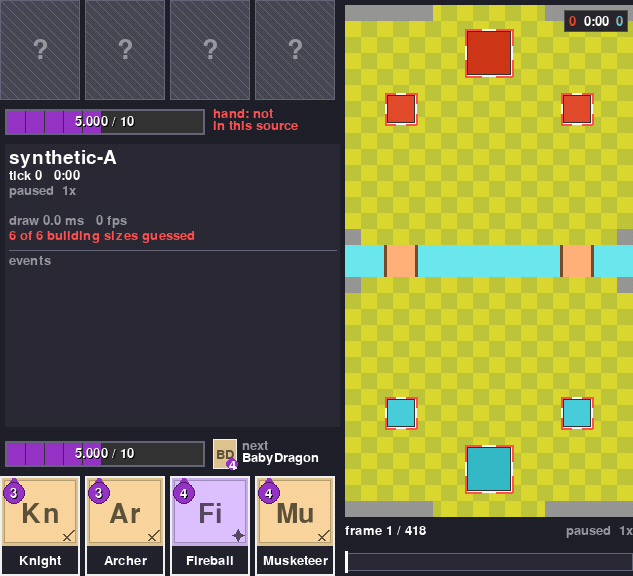
Task: Select the Musketeer card
Action: (295, 525)
